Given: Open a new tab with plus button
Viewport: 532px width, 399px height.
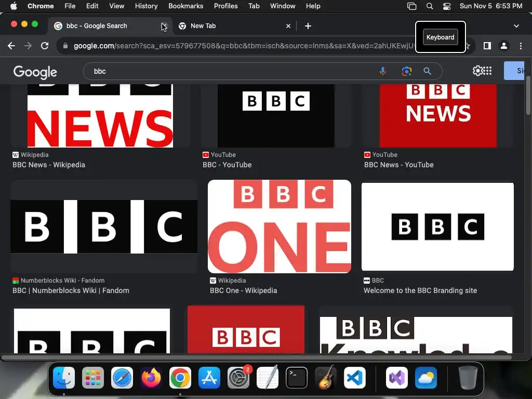Looking at the screenshot, I should 308,26.
